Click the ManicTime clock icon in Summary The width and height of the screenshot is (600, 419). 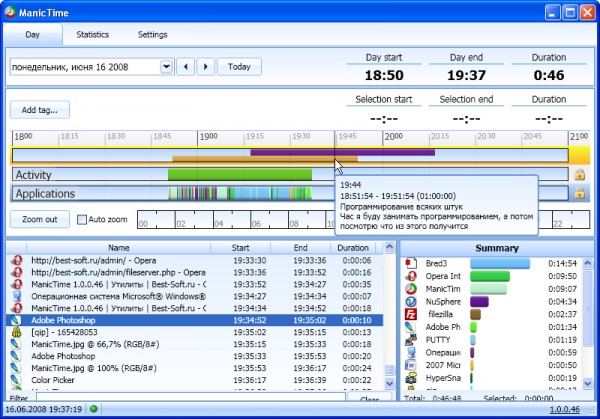tap(409, 288)
